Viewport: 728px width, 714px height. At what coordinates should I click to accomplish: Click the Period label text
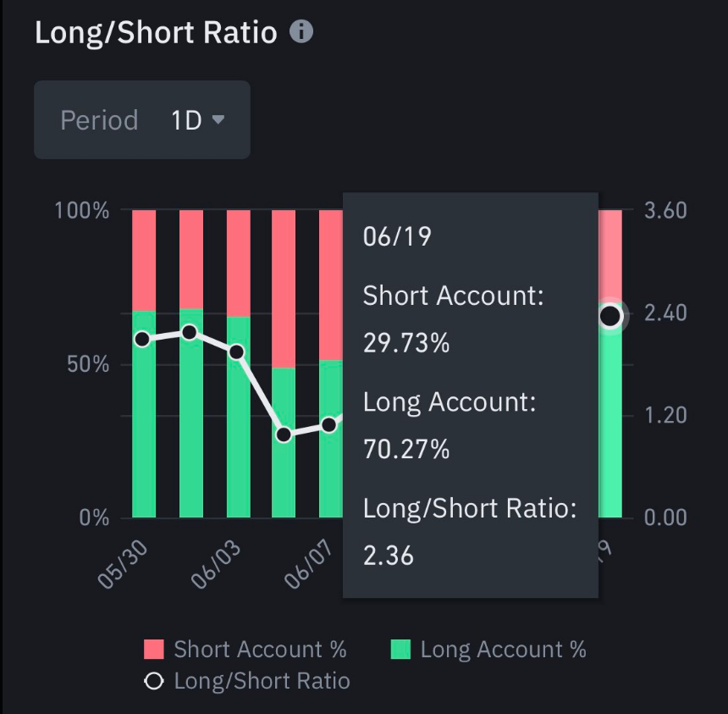pyautogui.click(x=99, y=120)
